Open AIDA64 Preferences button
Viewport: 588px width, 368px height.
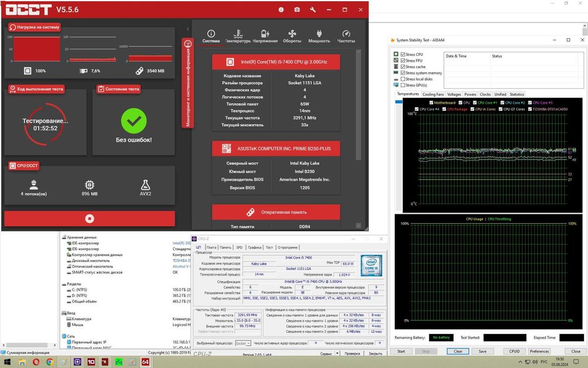(x=539, y=352)
